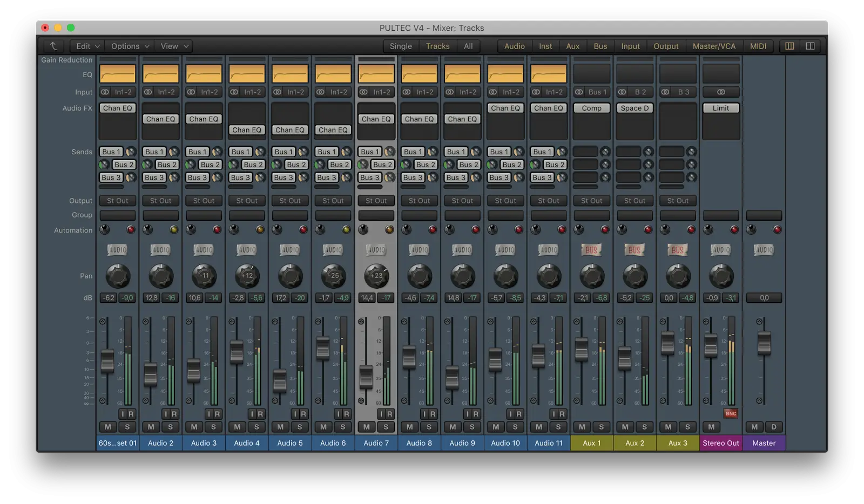Click the volume fader on Master channel
The height and width of the screenshot is (504, 864).
click(764, 343)
